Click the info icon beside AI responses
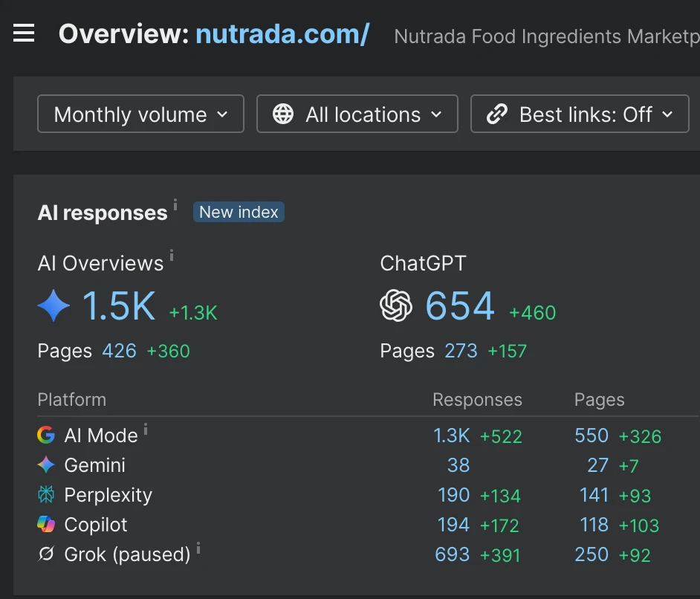 [175, 204]
